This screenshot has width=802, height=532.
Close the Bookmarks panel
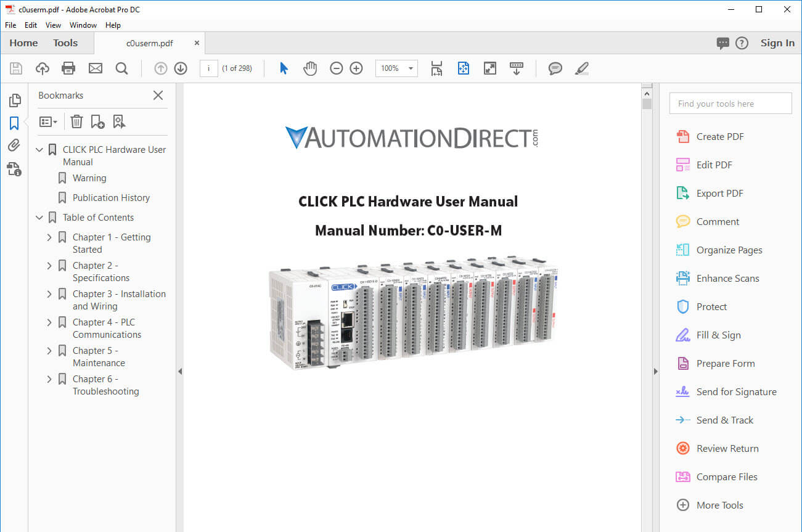[x=158, y=96]
